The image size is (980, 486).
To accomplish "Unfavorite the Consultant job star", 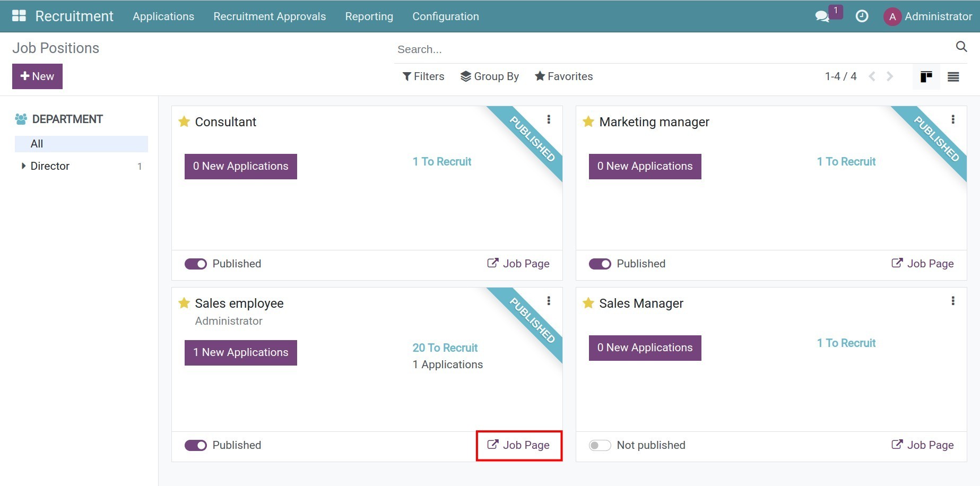I will click(x=184, y=121).
